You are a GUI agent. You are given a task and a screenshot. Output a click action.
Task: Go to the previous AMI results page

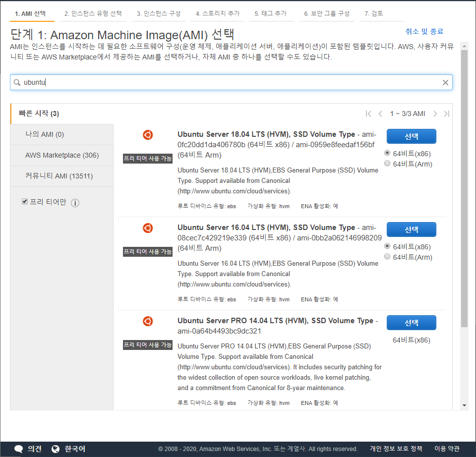[x=380, y=114]
